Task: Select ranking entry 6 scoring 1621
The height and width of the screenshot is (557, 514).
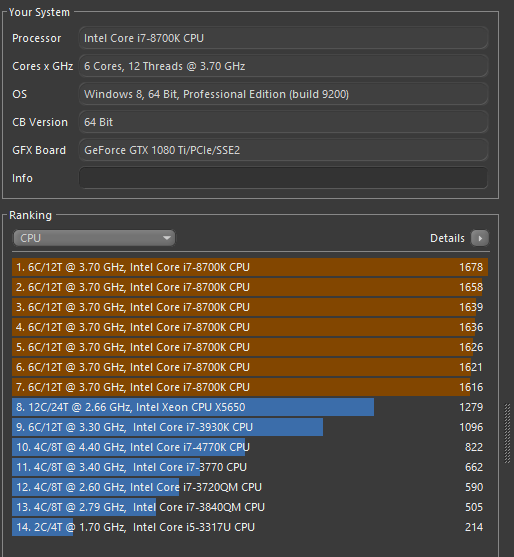Action: (x=250, y=367)
